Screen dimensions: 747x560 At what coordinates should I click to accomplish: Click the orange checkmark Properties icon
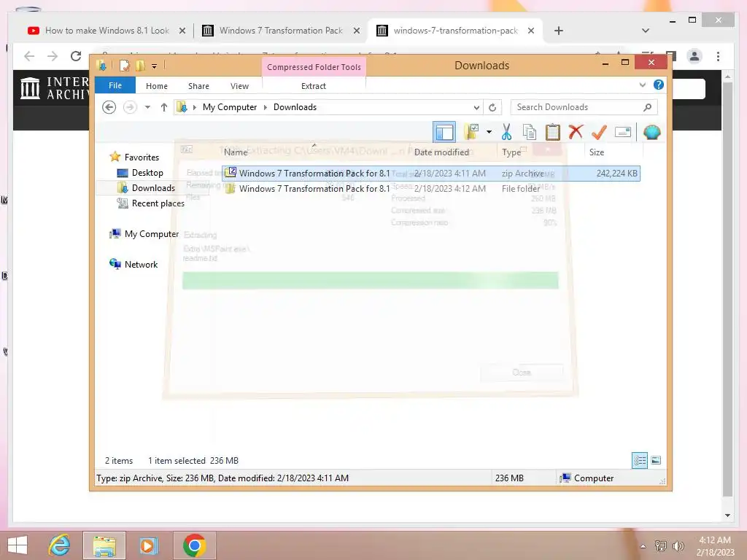(599, 132)
